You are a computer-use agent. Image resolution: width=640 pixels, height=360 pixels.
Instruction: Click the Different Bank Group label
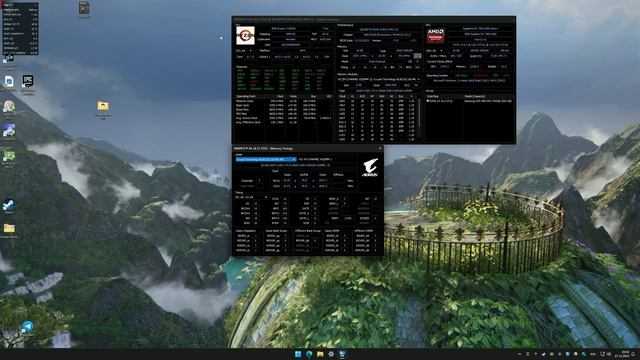(x=307, y=231)
